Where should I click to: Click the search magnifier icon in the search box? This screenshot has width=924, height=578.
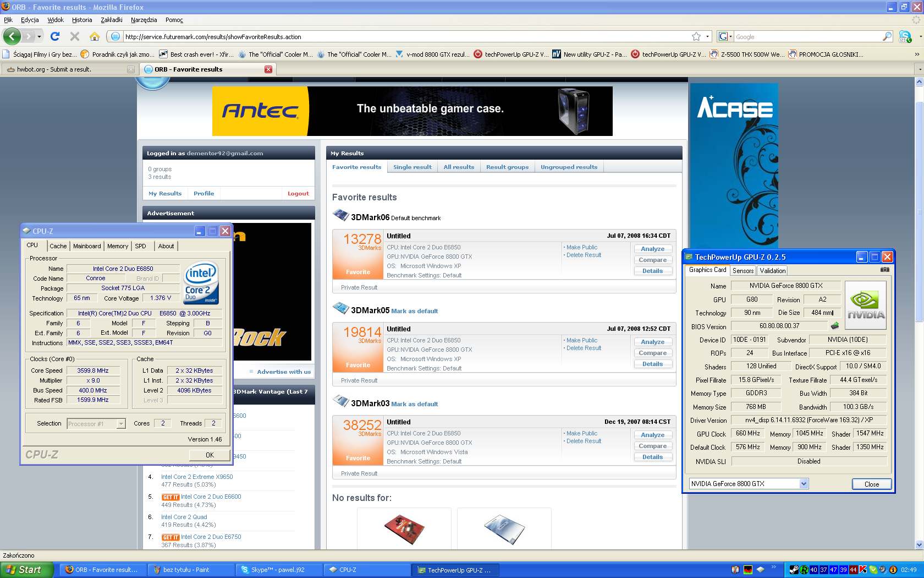(887, 36)
